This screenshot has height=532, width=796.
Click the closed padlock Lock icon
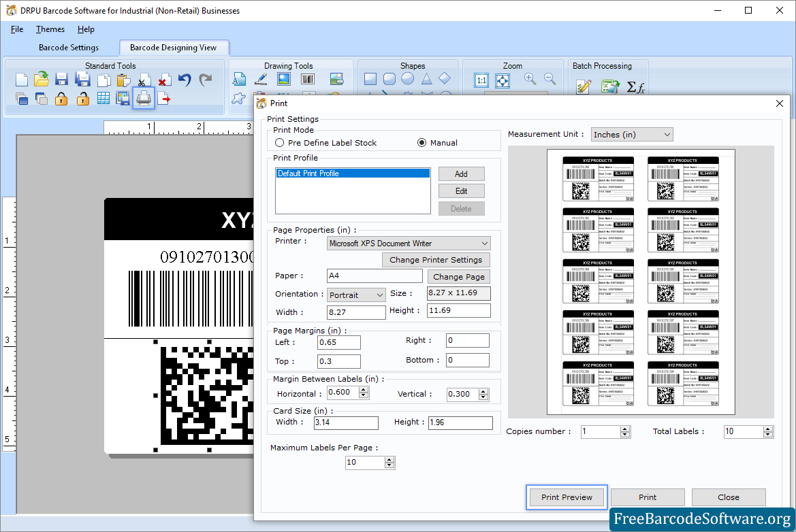pyautogui.click(x=61, y=99)
